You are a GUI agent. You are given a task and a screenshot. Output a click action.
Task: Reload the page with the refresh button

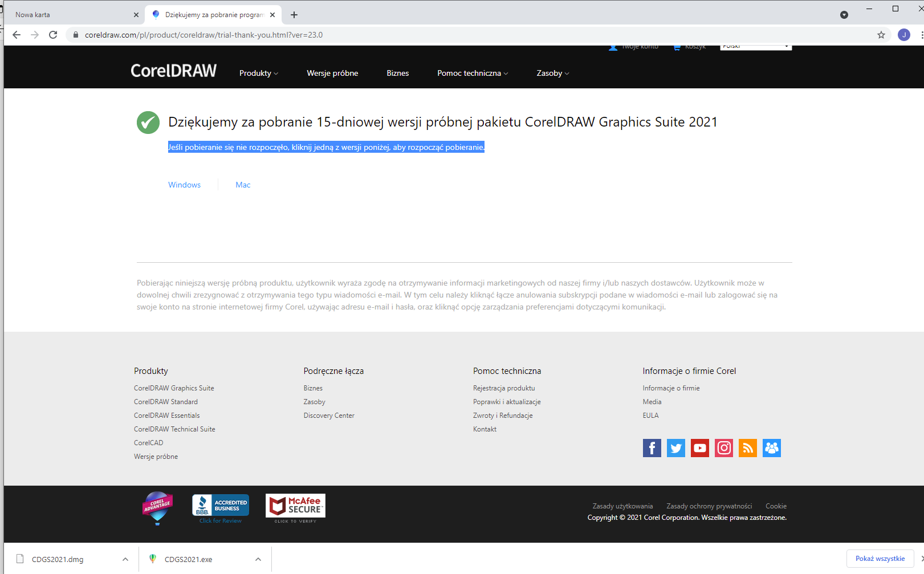coord(53,35)
